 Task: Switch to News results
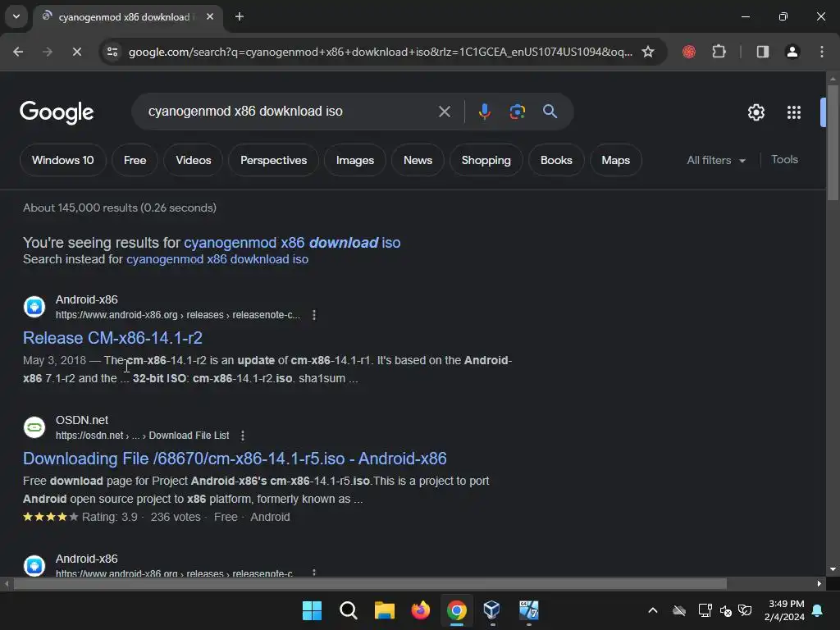pos(418,160)
